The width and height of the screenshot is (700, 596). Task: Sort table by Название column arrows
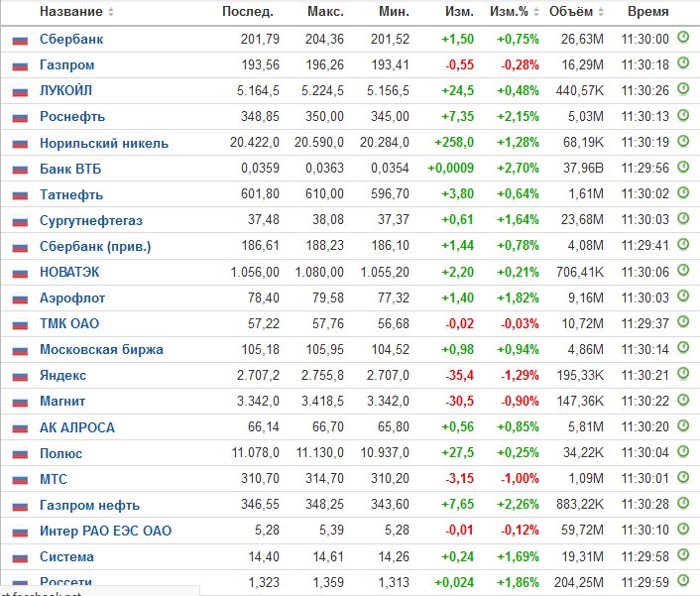(111, 12)
